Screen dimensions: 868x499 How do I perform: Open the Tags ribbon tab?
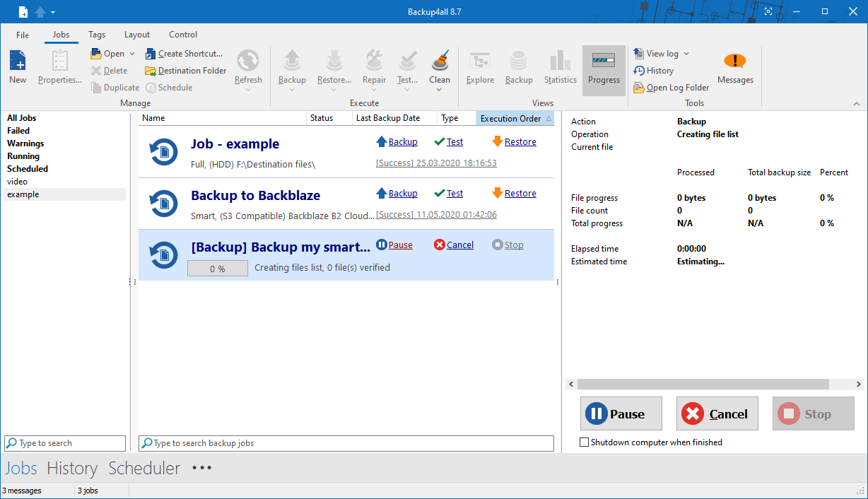coord(97,35)
